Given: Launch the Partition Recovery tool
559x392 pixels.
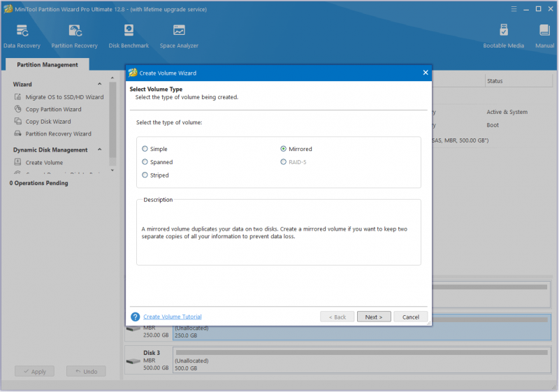Looking at the screenshot, I should 75,36.
